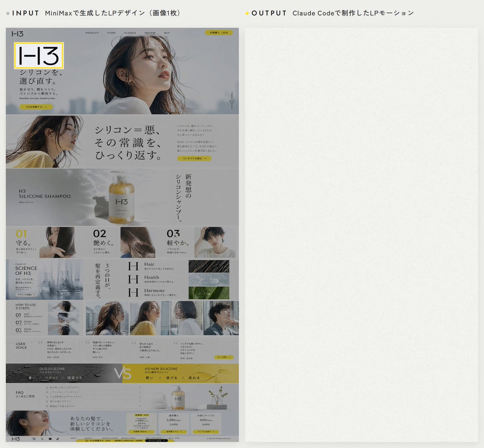Click the OLD SILICONE dark panel

tap(64, 373)
